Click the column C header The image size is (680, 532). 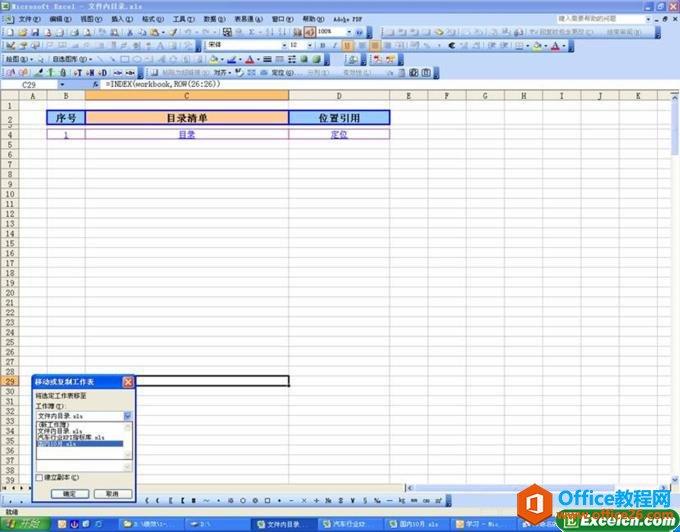[187, 96]
